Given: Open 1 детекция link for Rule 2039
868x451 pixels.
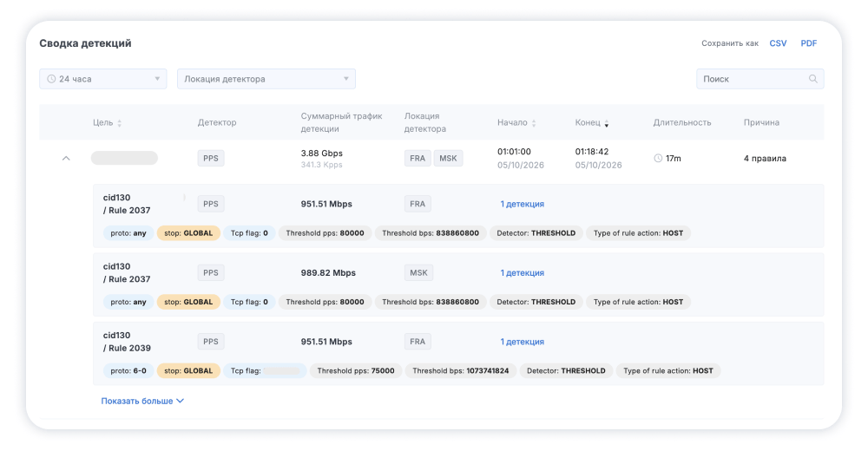Looking at the screenshot, I should point(522,342).
